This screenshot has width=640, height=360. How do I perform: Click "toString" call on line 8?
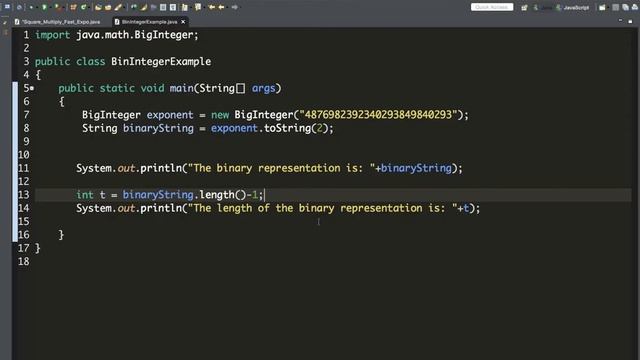pos(287,129)
